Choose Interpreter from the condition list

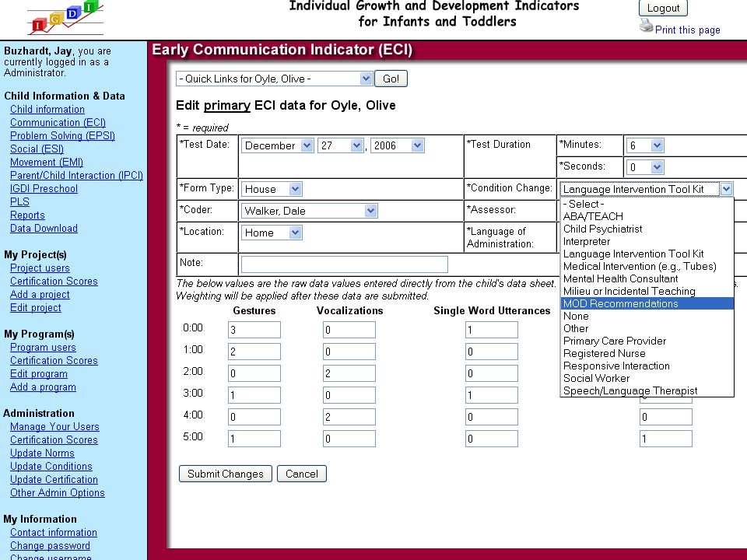647,241
